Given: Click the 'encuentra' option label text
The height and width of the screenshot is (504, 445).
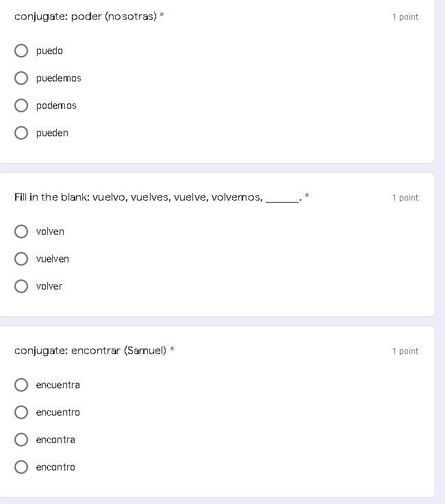Looking at the screenshot, I should tap(58, 385).
